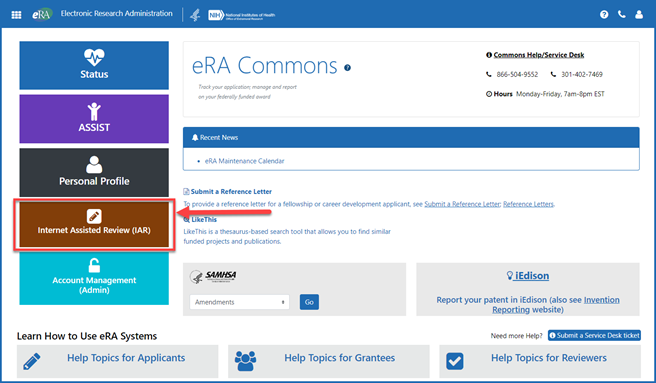Open Account Management (Admin) tile

coord(94,278)
